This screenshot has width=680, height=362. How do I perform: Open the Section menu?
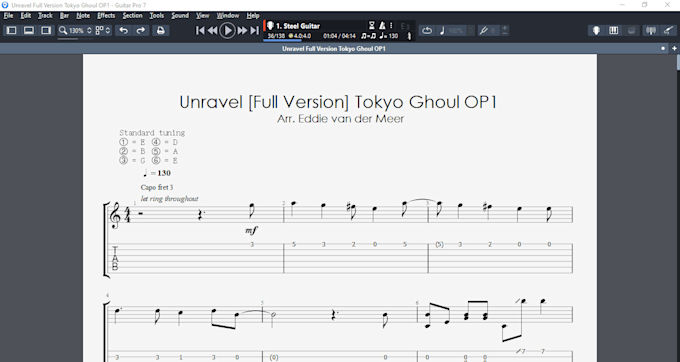(132, 16)
